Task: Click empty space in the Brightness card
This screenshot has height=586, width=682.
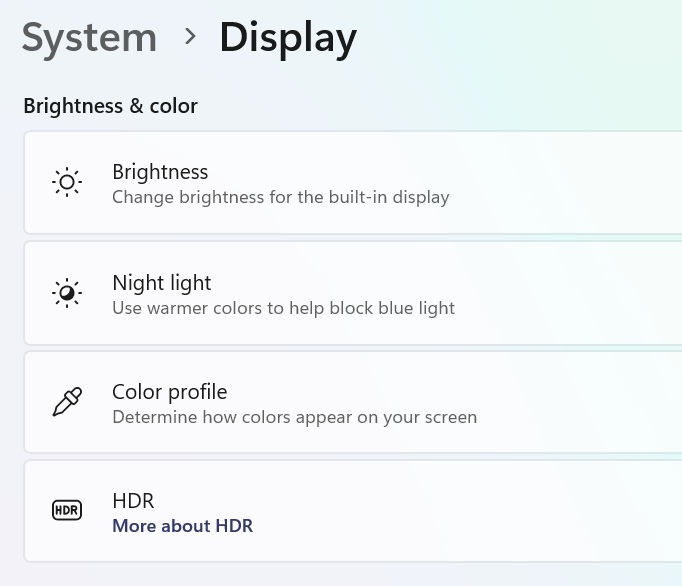Action: [x=565, y=182]
